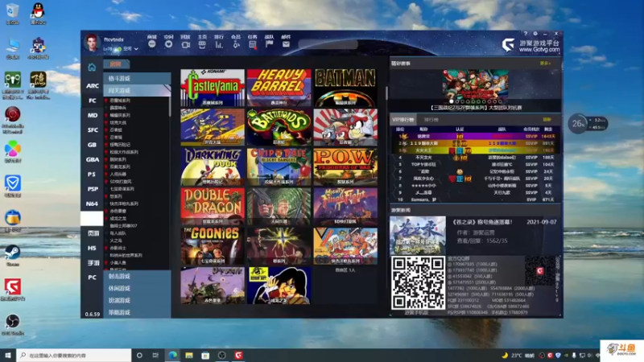Click the red Gotvg taskbar icon

click(238, 355)
